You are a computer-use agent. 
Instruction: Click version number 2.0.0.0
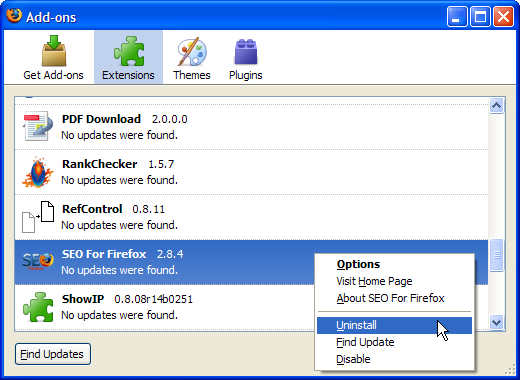pyautogui.click(x=170, y=119)
